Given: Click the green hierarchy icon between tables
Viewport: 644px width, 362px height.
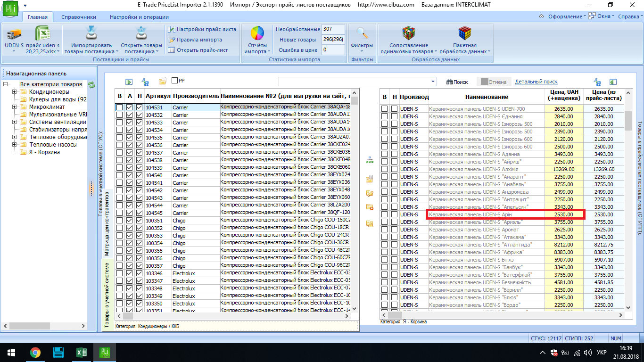Looking at the screenshot, I should click(x=370, y=161).
